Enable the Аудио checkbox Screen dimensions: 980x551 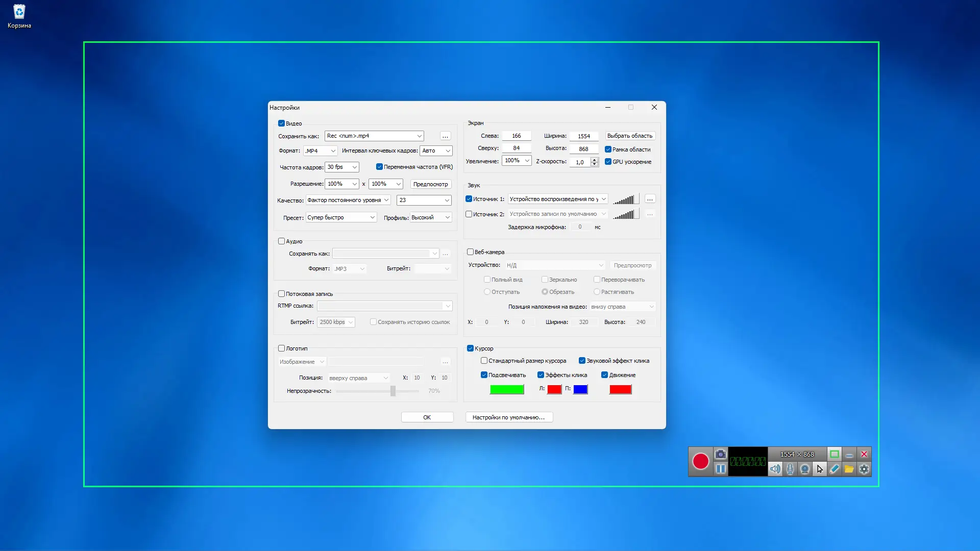pos(281,241)
